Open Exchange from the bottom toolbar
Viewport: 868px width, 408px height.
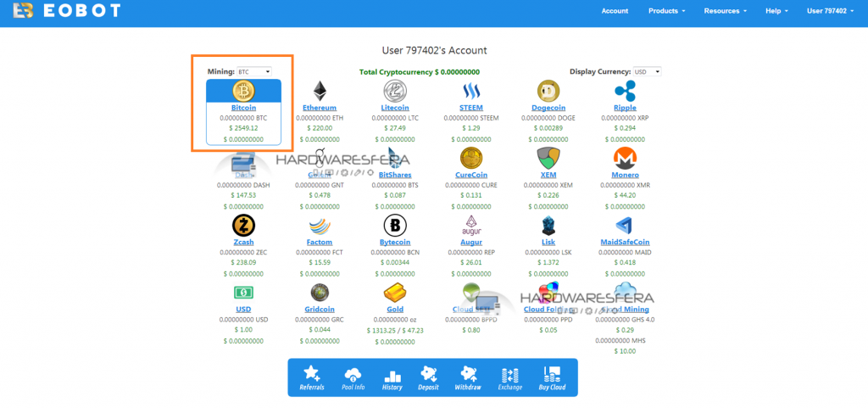[x=509, y=377]
